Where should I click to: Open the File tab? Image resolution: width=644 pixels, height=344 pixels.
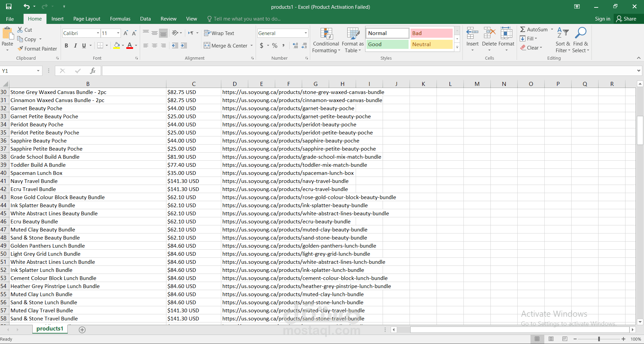point(10,19)
